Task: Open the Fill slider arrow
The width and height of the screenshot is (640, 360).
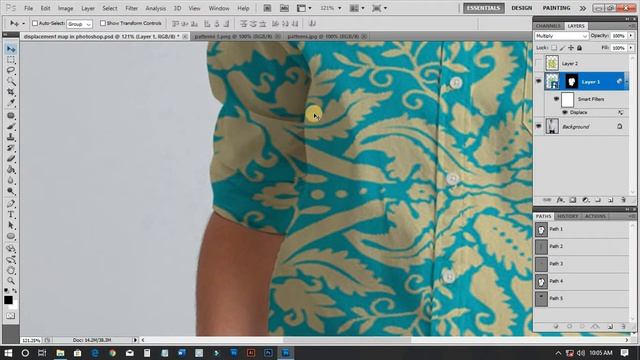Action: coord(631,48)
